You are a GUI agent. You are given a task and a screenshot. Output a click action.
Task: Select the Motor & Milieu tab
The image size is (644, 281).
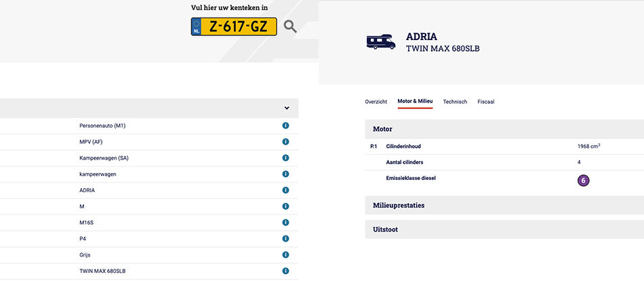pyautogui.click(x=415, y=102)
